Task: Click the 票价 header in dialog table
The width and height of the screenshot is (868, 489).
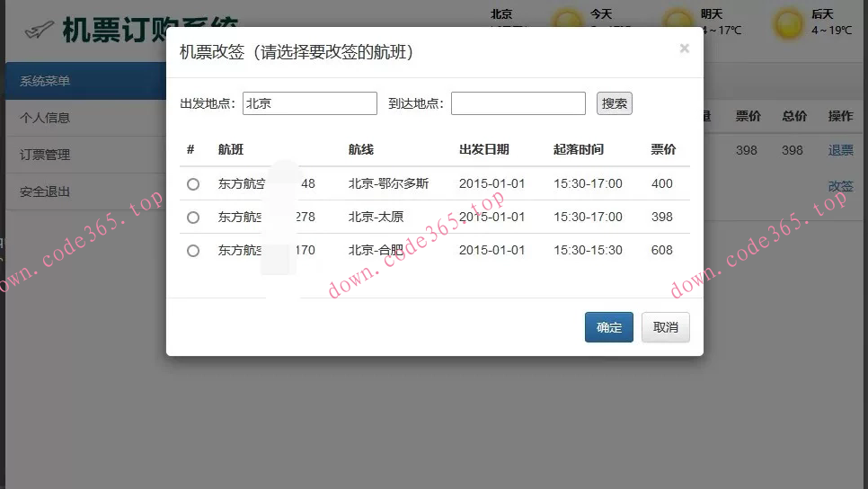Action: 663,149
